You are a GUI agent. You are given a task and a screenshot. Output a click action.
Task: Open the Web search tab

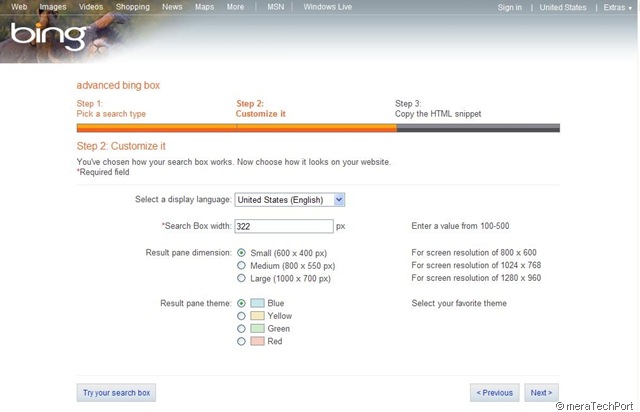tap(19, 7)
